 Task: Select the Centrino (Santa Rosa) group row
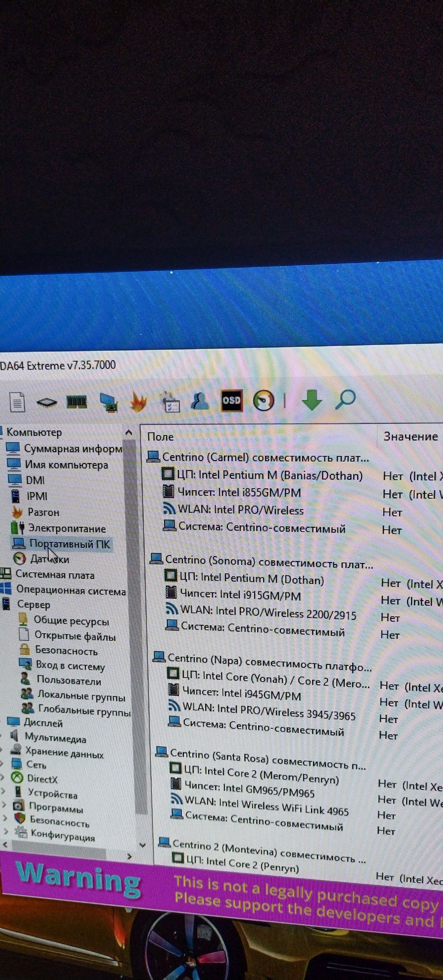click(x=261, y=759)
